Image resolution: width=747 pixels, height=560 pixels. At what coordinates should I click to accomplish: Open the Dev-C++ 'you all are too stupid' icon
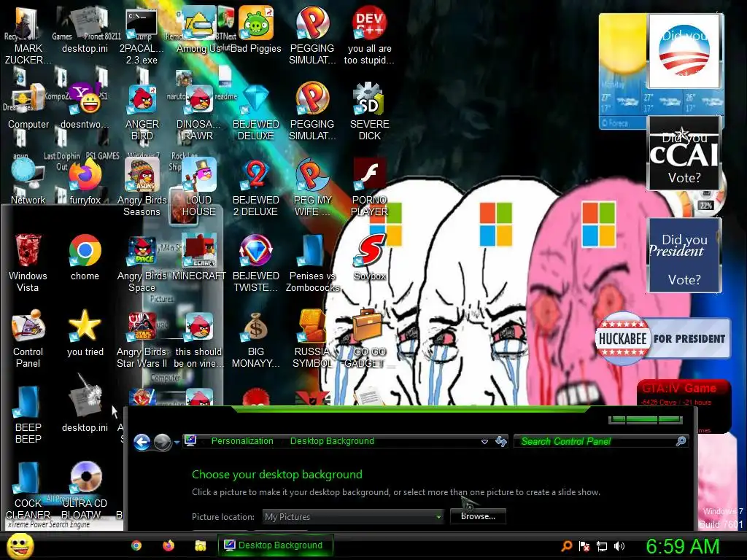pyautogui.click(x=369, y=36)
